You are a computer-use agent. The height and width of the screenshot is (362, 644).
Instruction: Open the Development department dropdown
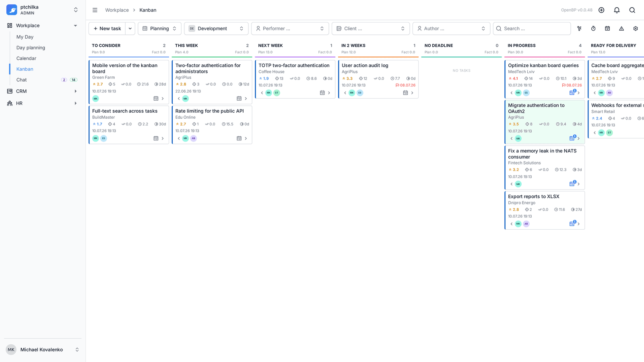(x=216, y=29)
